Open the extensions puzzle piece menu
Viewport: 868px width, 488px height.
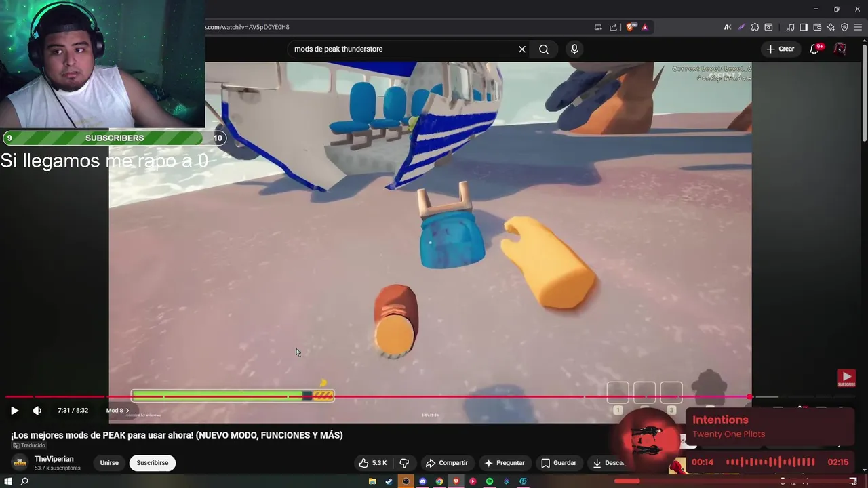click(x=755, y=27)
